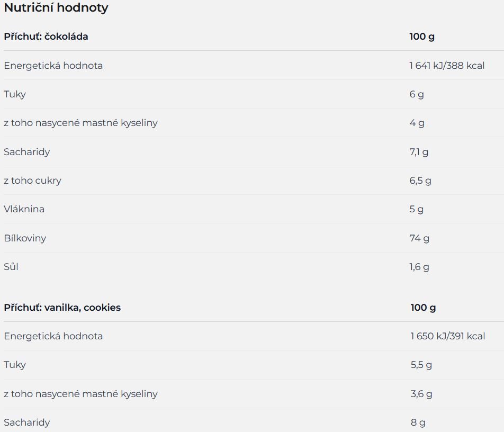Click the 6,5 g cukry value
The height and width of the screenshot is (432, 504).
click(x=420, y=181)
